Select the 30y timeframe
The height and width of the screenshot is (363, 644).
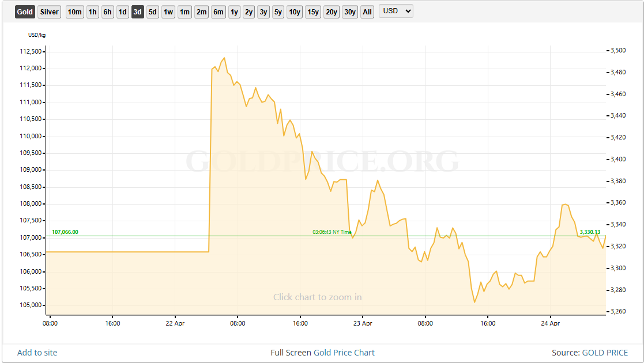[x=349, y=12]
